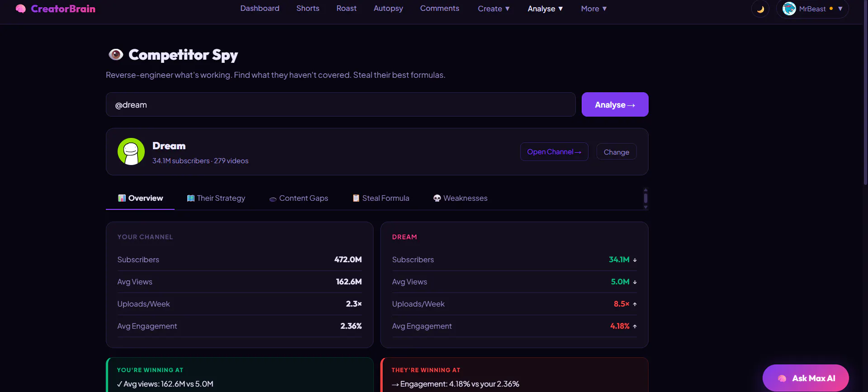Click the THEY'RE WINNING AT heading
Screen dimensions: 868x392
[426, 370]
